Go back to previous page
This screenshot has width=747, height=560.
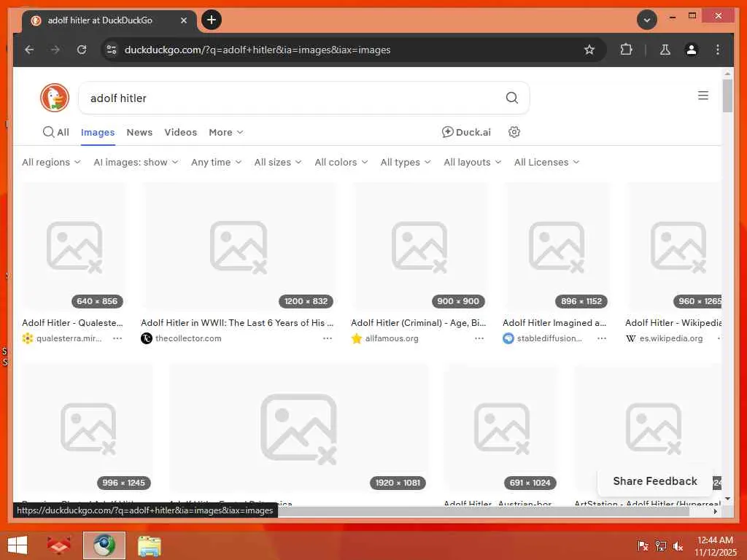(x=29, y=50)
